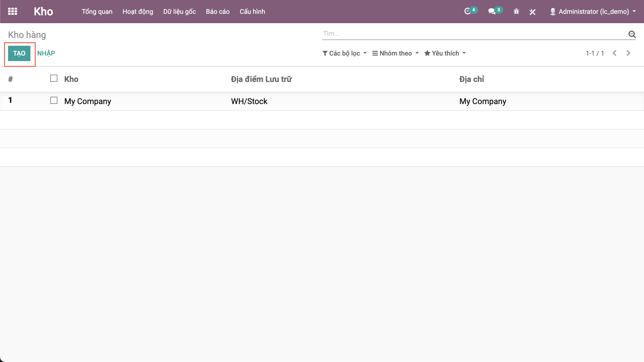Expand the Nhóm theo dropdown
The height and width of the screenshot is (362, 644).
coord(395,53)
